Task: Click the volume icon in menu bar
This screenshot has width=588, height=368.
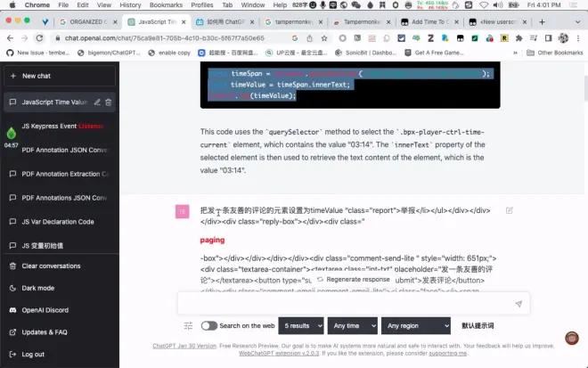Action: point(498,4)
